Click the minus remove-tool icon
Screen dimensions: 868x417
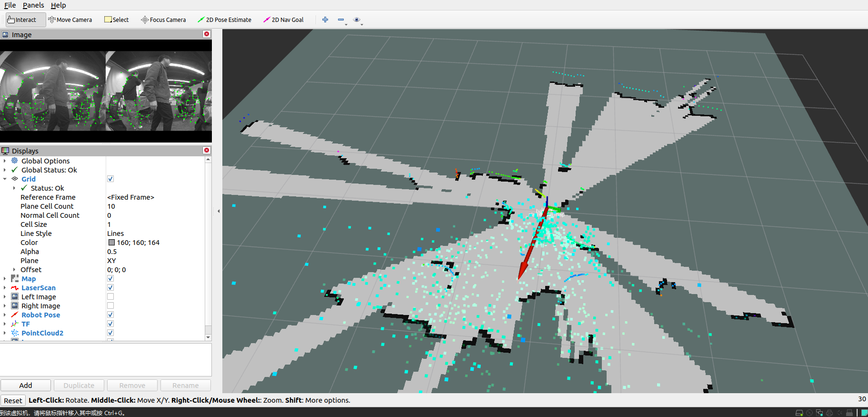click(x=341, y=20)
